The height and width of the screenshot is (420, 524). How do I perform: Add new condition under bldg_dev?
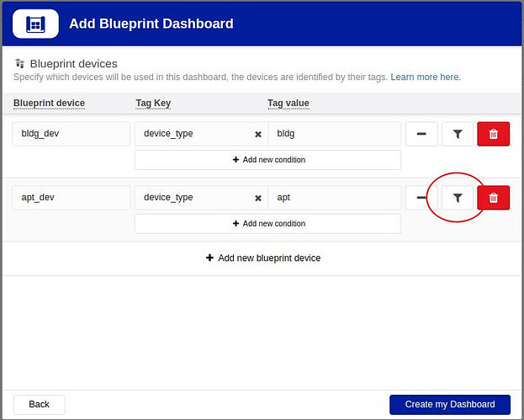pos(267,160)
